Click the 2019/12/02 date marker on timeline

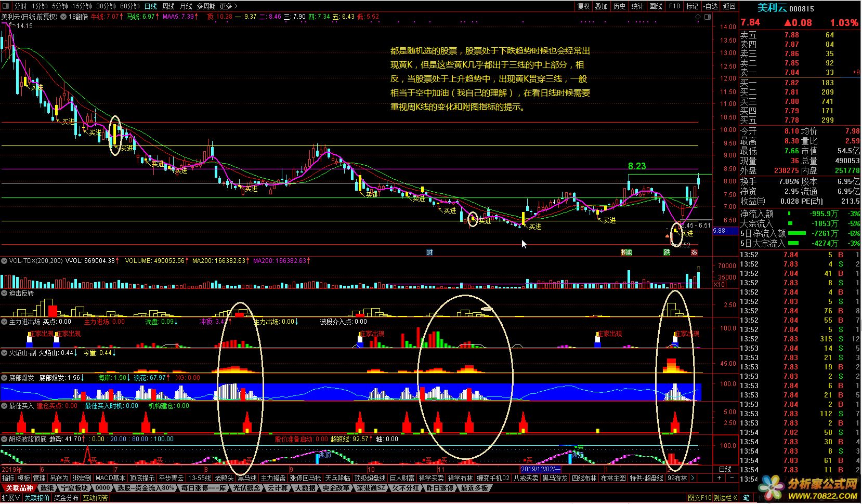coord(543,469)
